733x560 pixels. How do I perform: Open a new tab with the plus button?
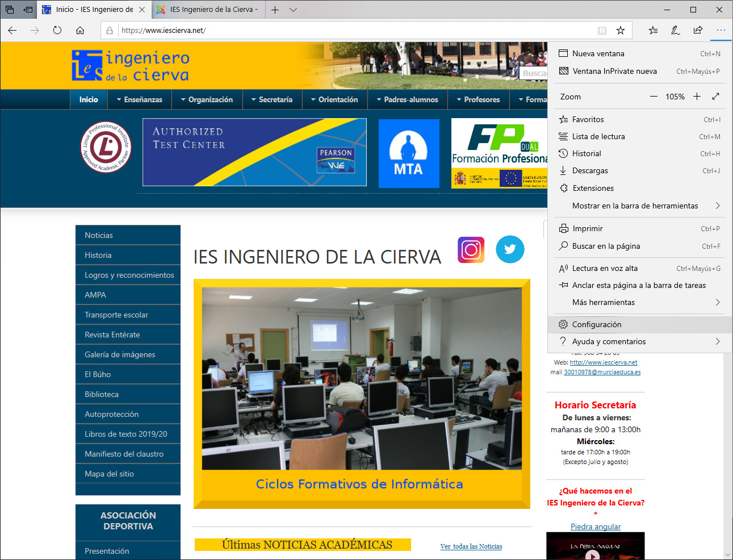coord(275,10)
